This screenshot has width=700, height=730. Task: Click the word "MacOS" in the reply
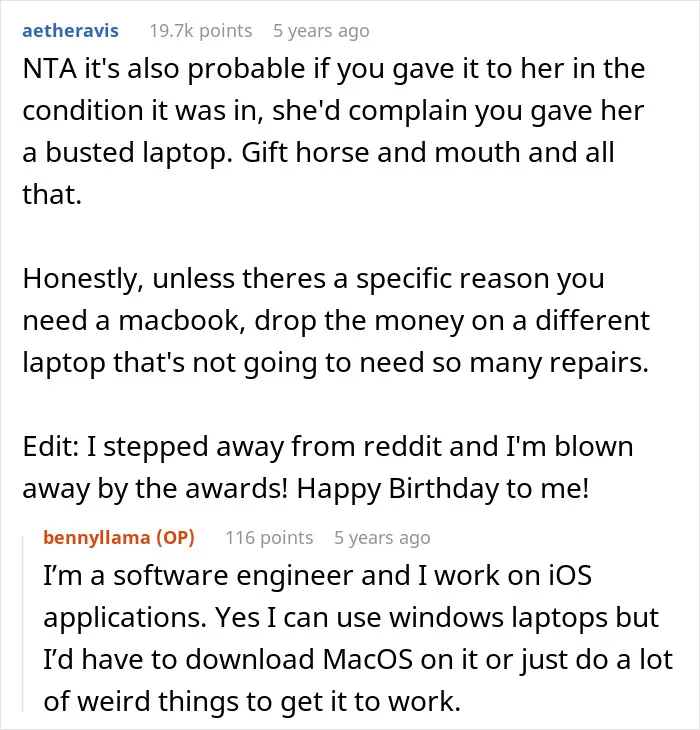coord(368,660)
